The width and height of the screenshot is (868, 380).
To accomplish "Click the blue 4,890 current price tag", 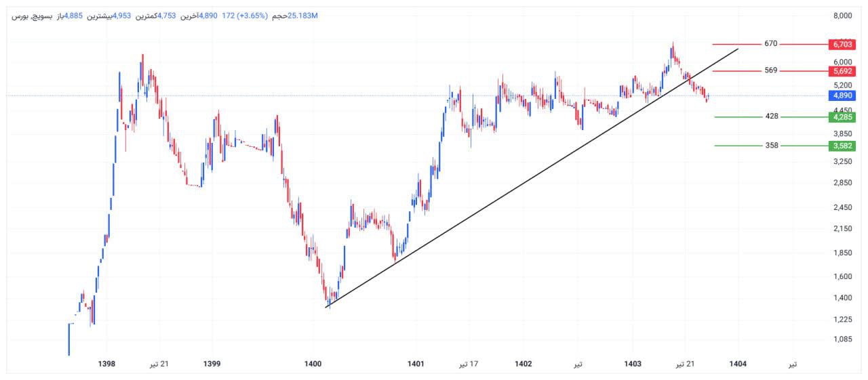I will 842,96.
